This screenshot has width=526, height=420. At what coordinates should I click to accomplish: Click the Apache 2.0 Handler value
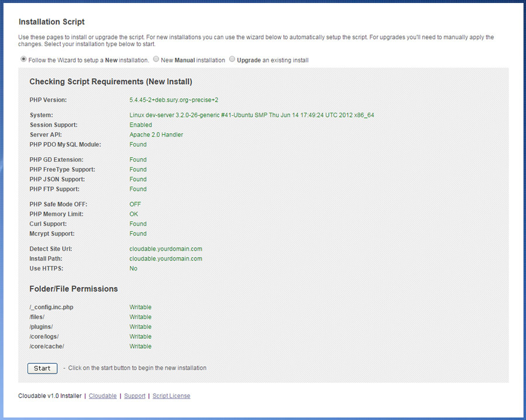[x=156, y=135]
